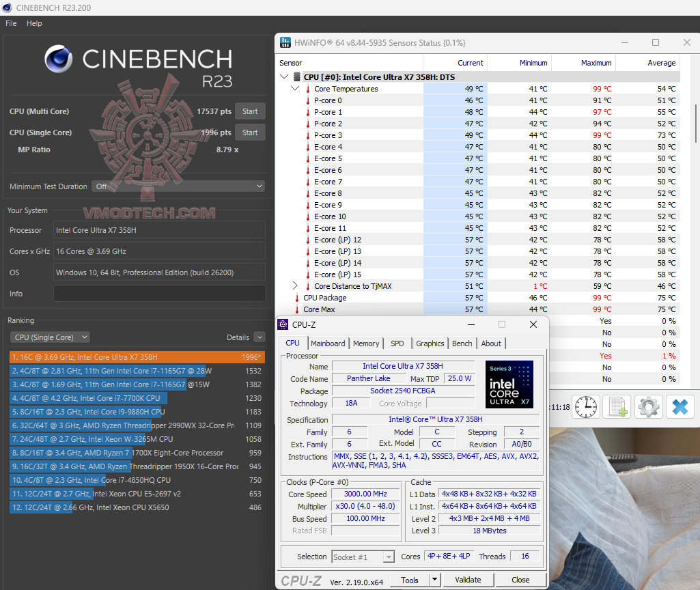The height and width of the screenshot is (590, 700).
Task: Select ranking entry i7-1165G7 @ 28W
Action: [x=137, y=371]
